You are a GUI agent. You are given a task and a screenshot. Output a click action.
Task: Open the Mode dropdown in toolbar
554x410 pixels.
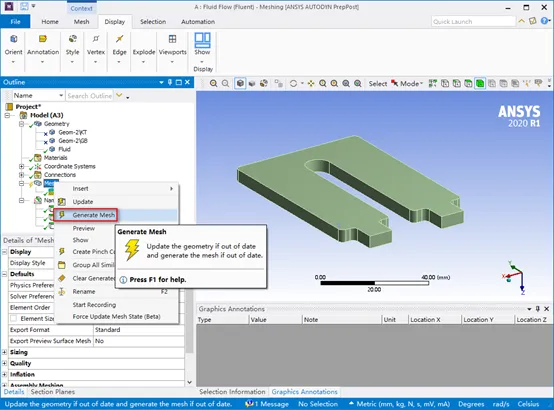click(412, 83)
